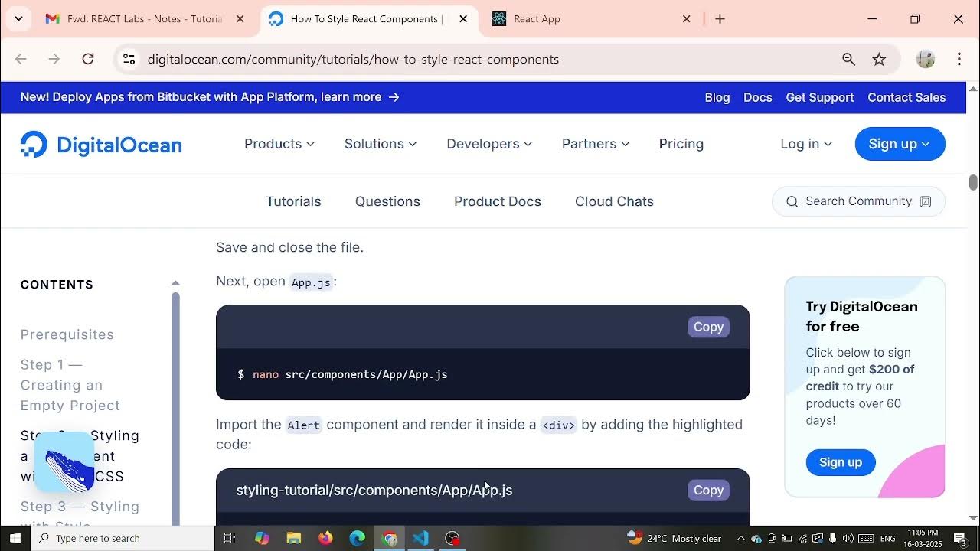Open the tab search dropdown arrow
Image resolution: width=980 pixels, height=551 pixels.
click(x=18, y=18)
